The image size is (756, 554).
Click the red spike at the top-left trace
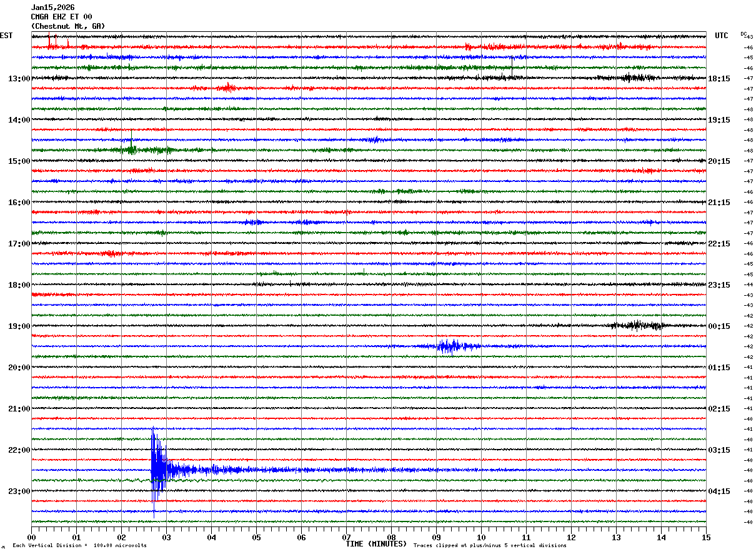(x=49, y=41)
